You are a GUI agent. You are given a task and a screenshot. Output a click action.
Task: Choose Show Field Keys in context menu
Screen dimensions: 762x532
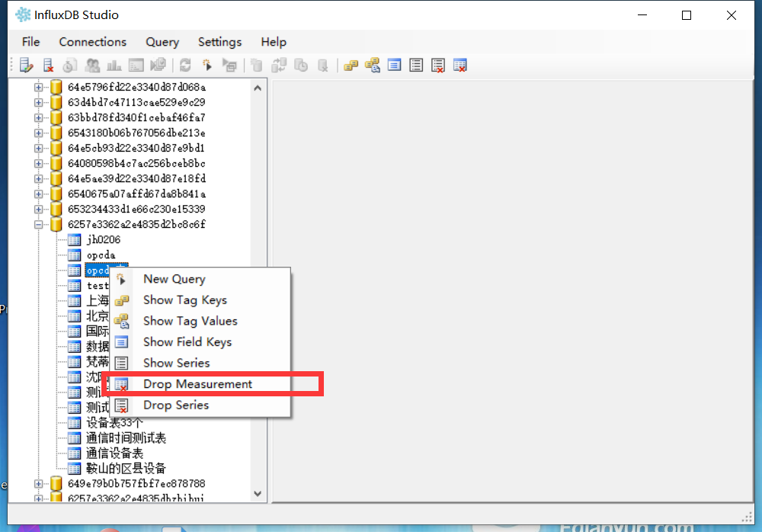[x=200, y=342]
